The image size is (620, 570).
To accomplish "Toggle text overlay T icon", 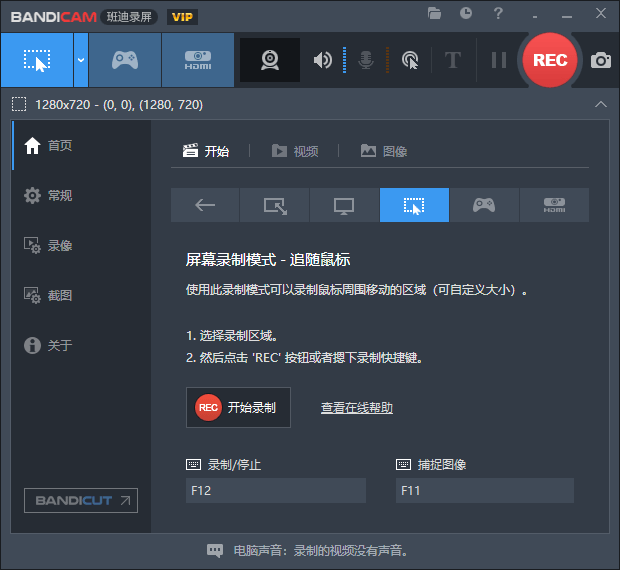I will (x=453, y=60).
